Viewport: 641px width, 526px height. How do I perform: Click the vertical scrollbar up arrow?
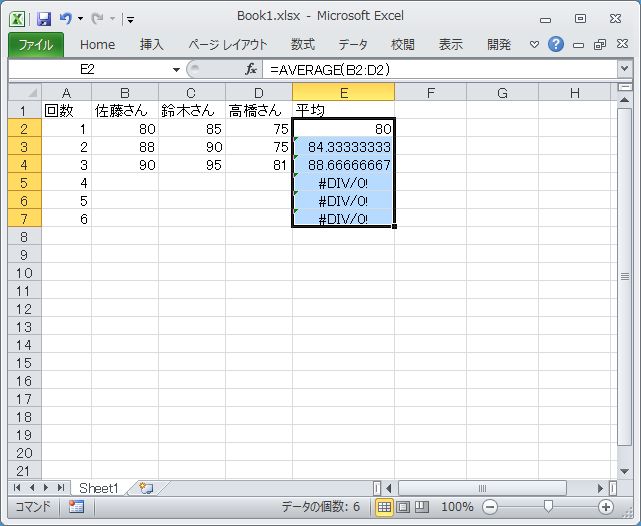click(x=624, y=99)
